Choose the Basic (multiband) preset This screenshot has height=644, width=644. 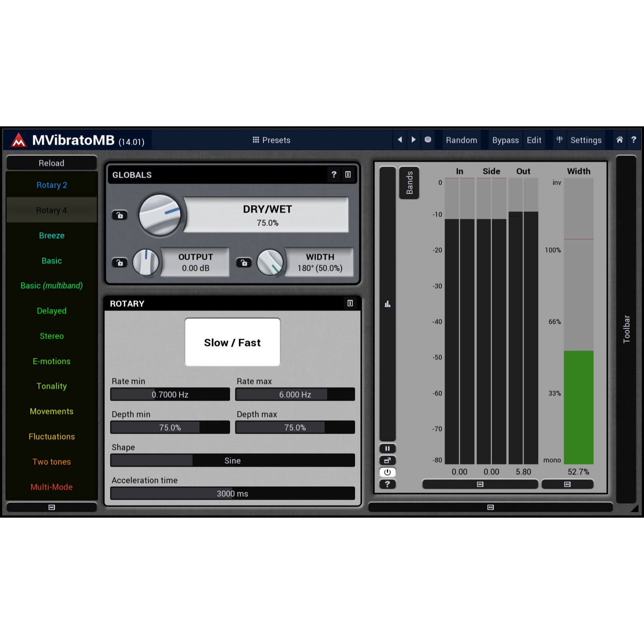coord(52,286)
